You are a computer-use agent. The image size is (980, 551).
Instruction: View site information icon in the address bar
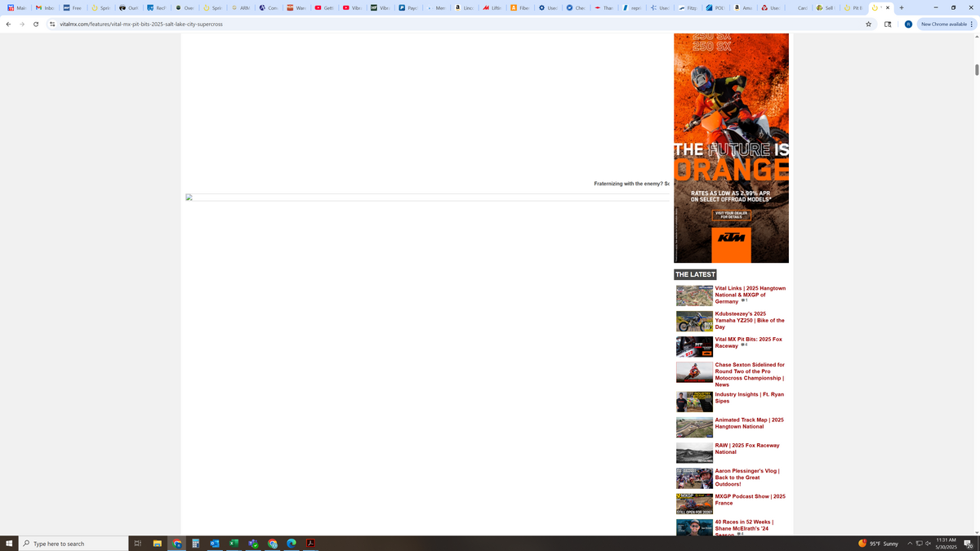(52, 24)
